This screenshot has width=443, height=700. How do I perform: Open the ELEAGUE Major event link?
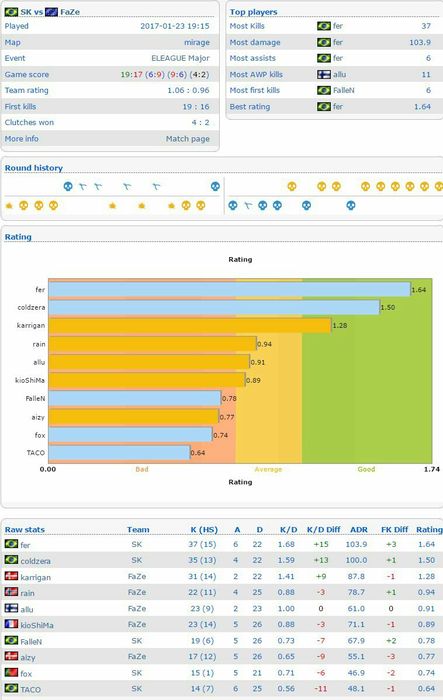pyautogui.click(x=180, y=58)
